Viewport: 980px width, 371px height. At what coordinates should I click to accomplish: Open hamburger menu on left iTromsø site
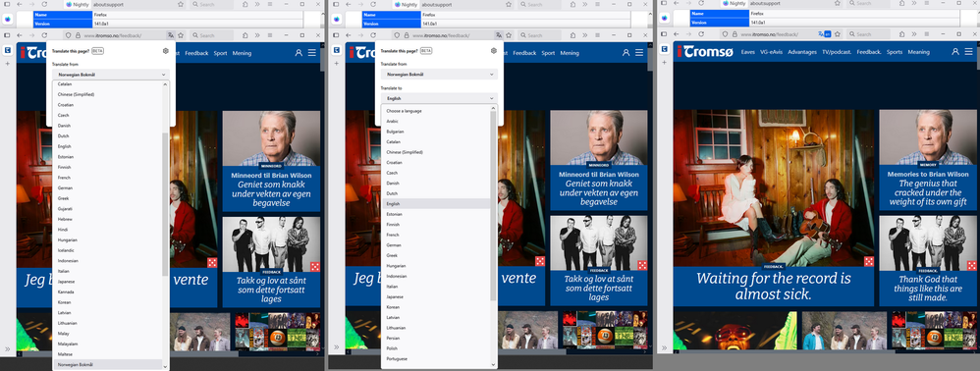pos(312,53)
